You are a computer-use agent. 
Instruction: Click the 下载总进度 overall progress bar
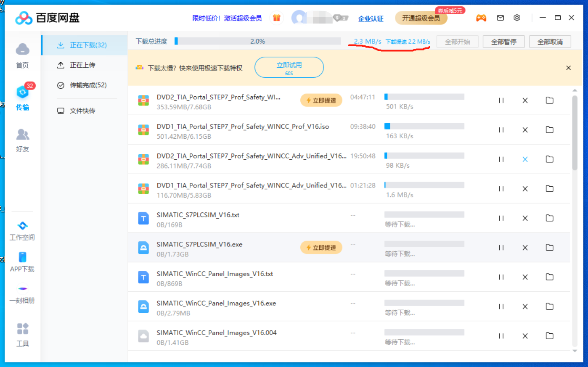pyautogui.click(x=258, y=41)
